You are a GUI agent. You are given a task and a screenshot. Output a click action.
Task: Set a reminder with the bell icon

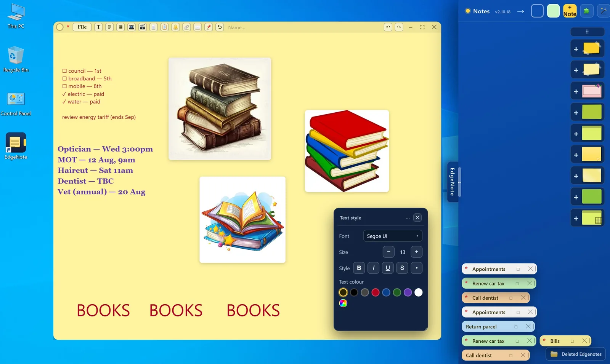pyautogui.click(x=176, y=27)
